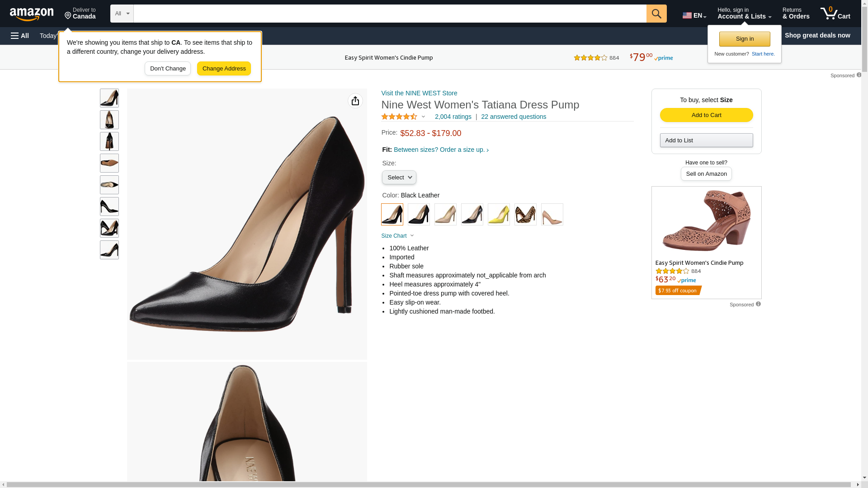Image resolution: width=868 pixels, height=488 pixels.
Task: Click the sponsored ad info icon under sidebar ad
Action: (x=758, y=304)
